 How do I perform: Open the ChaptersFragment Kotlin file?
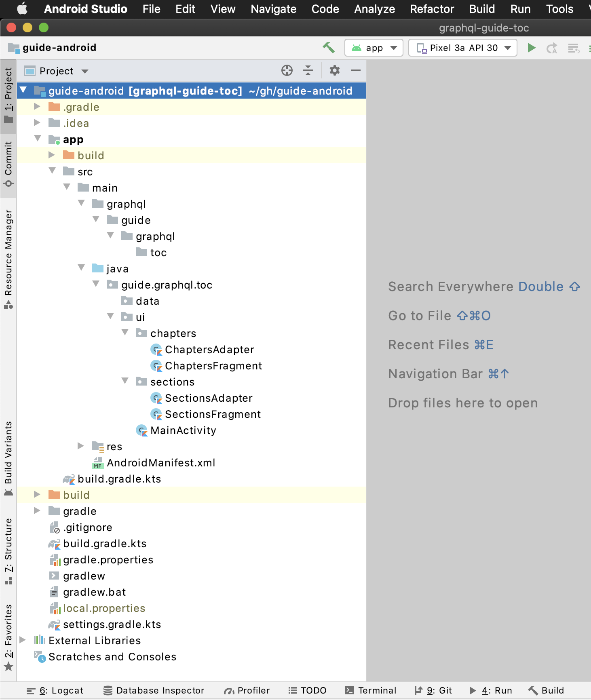[206, 366]
